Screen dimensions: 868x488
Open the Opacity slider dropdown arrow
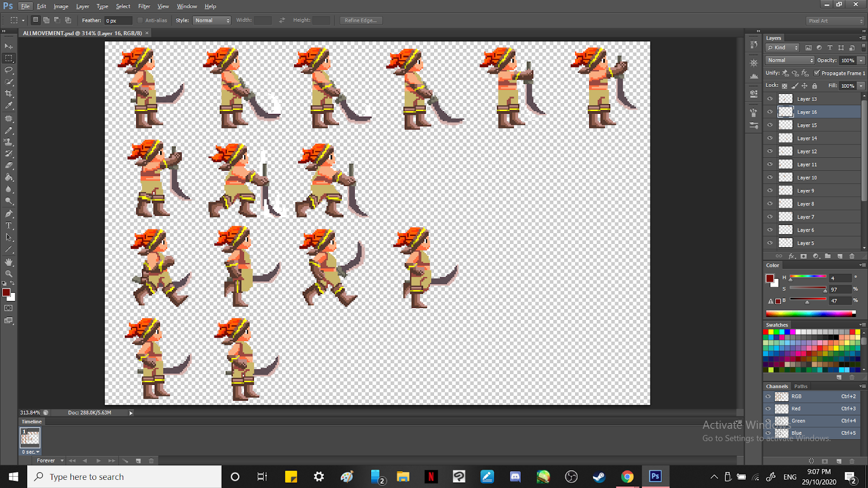tap(861, 60)
